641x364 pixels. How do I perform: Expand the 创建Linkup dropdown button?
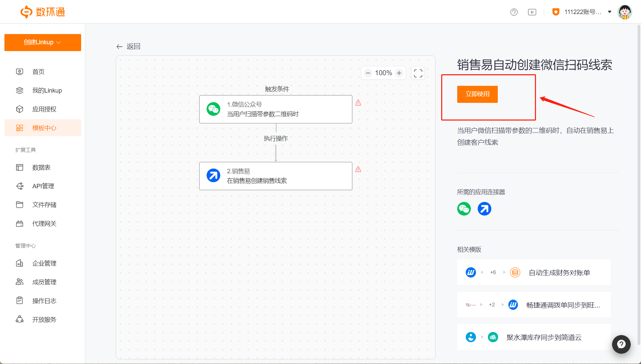point(43,43)
